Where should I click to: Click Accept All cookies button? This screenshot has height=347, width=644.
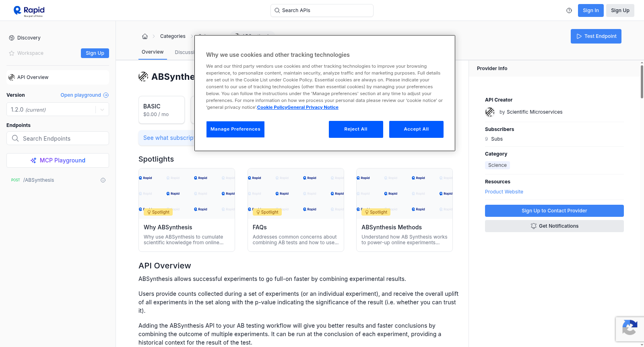point(416,129)
